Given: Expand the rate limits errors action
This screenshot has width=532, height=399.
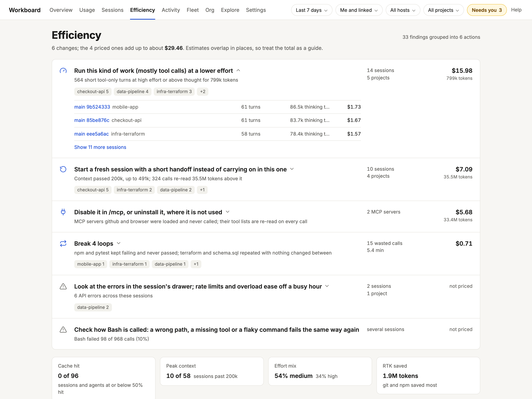Looking at the screenshot, I should (327, 286).
